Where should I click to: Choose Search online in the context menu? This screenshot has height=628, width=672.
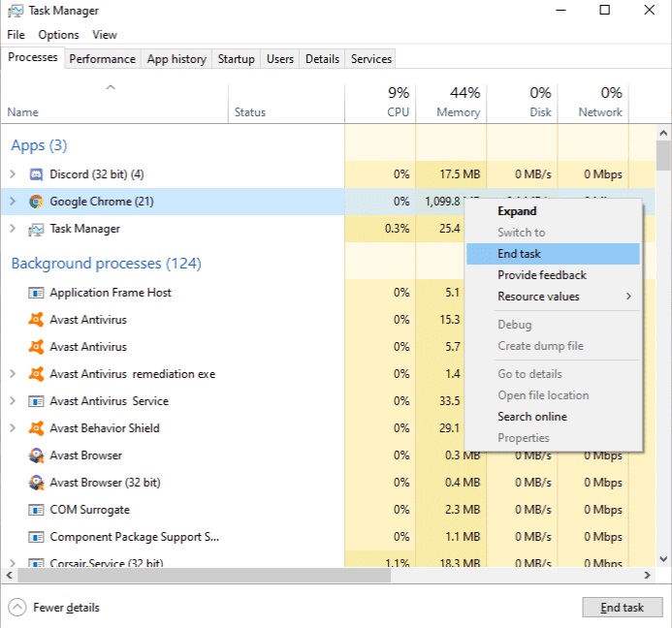coord(553,417)
